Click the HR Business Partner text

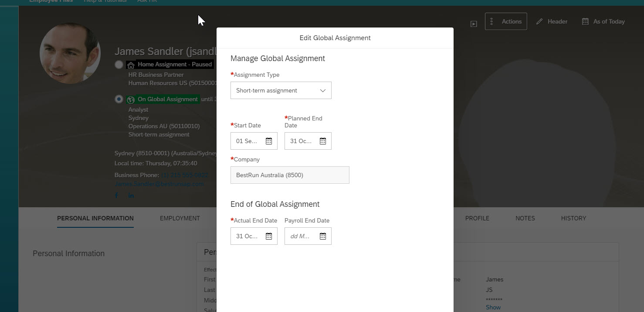point(156,75)
